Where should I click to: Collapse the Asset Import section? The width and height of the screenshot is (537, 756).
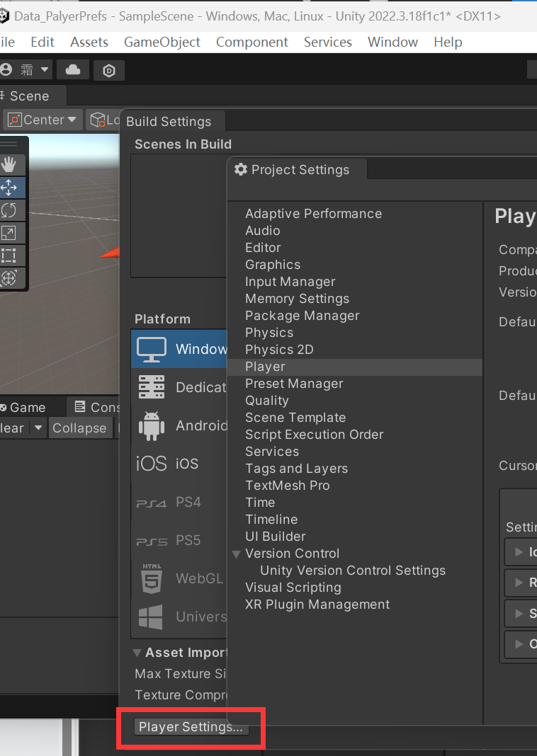(x=137, y=653)
